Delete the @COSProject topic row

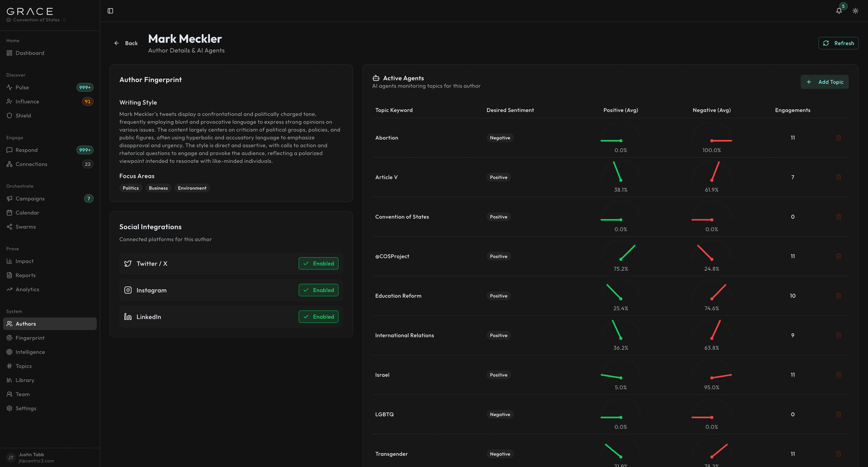(839, 256)
